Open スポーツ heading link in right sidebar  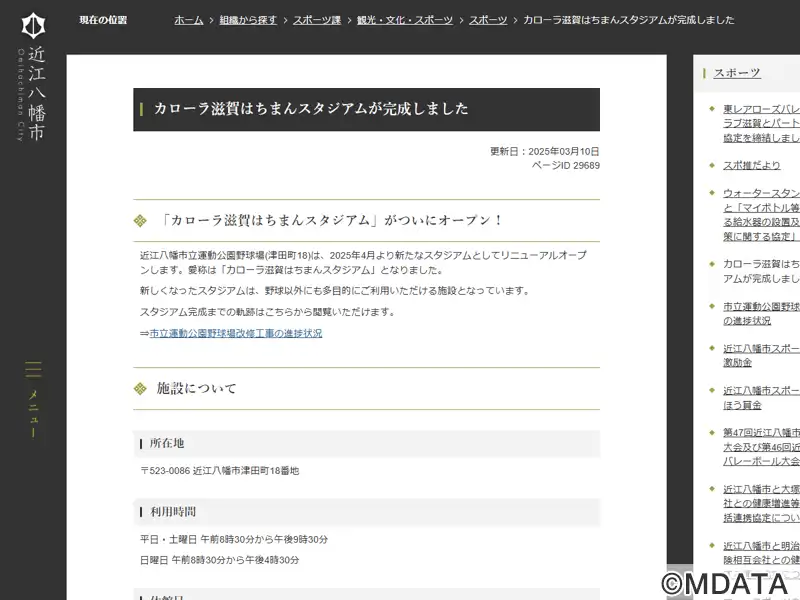[737, 73]
